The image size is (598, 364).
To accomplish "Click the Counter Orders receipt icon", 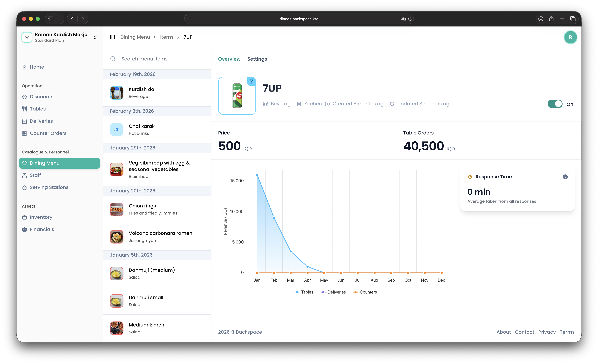I will tap(25, 133).
